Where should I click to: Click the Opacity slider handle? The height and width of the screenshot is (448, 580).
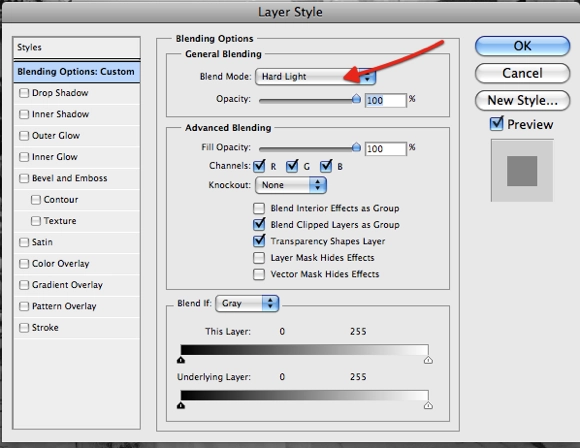tap(356, 99)
